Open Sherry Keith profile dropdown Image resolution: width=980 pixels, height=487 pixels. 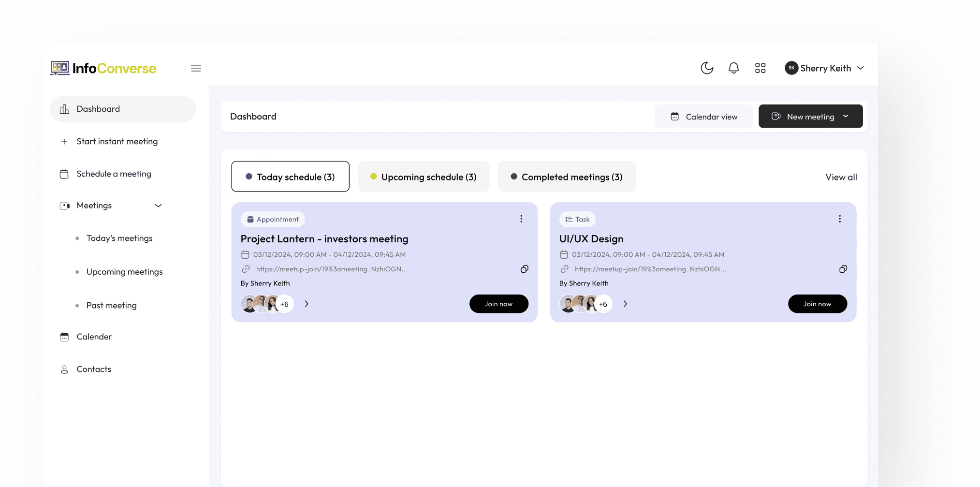pyautogui.click(x=825, y=68)
